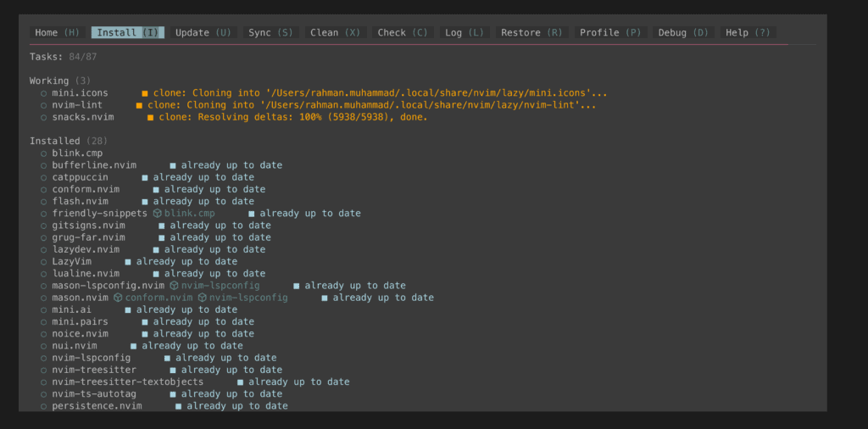Go to the Home (H) tab
The height and width of the screenshot is (429, 868).
[57, 33]
